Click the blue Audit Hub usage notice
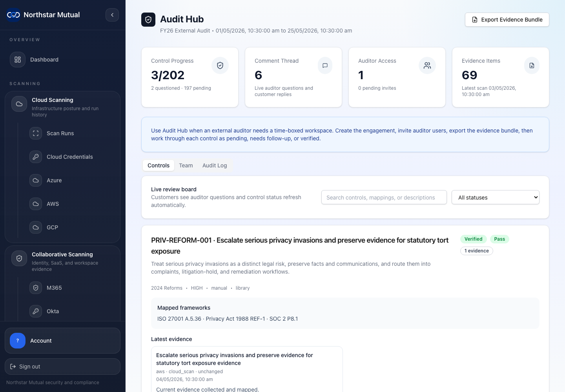This screenshot has height=392, width=565. [x=345, y=134]
